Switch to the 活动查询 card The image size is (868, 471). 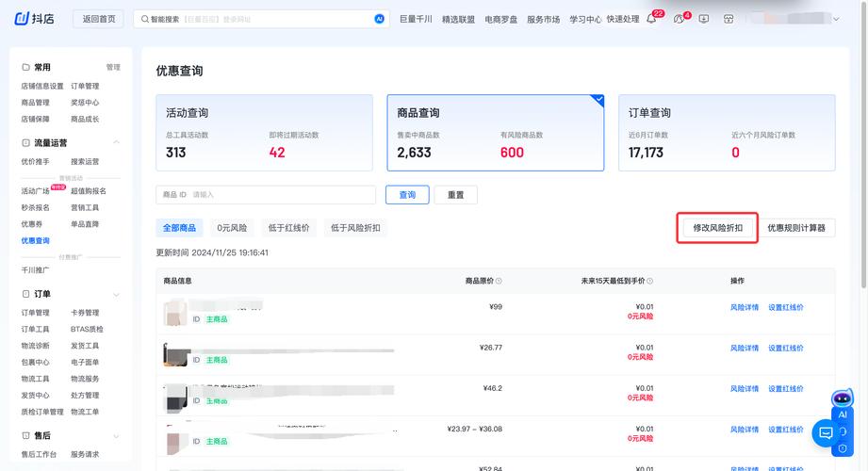tap(265, 133)
